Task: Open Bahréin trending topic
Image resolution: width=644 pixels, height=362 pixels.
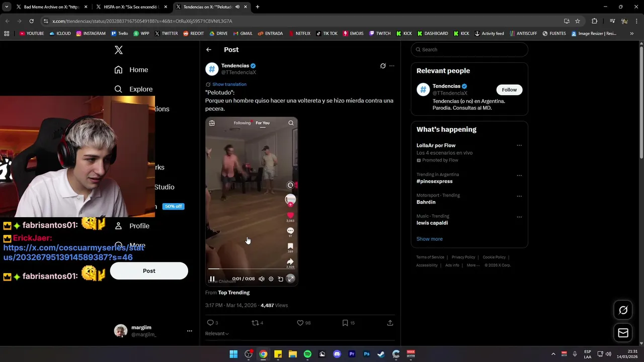Action: click(x=426, y=202)
